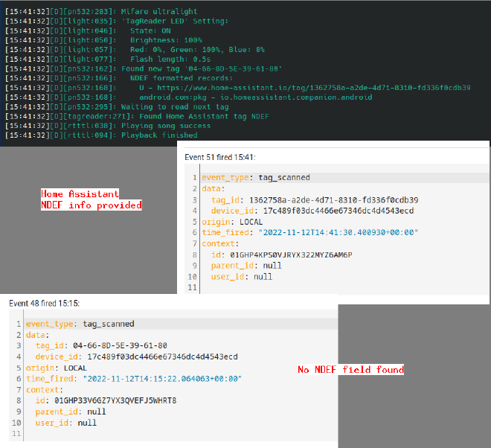The width and height of the screenshot is (491, 448).
Task: Click the 'Event 51 fired 15:41:' heading
Action: click(220, 157)
